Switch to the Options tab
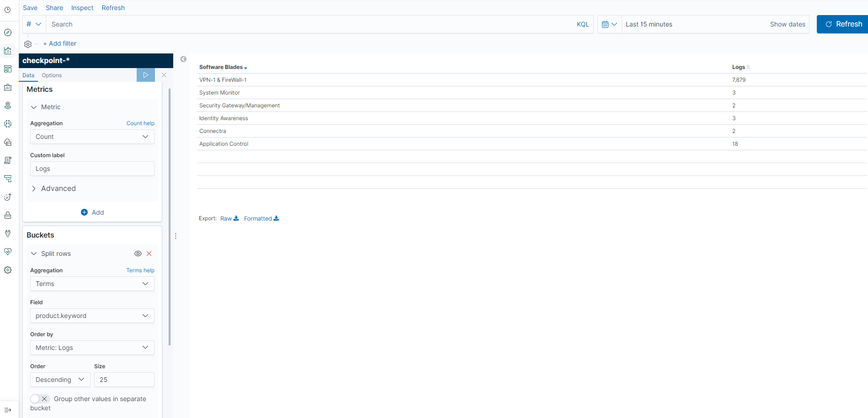The width and height of the screenshot is (868, 418). pos(51,75)
